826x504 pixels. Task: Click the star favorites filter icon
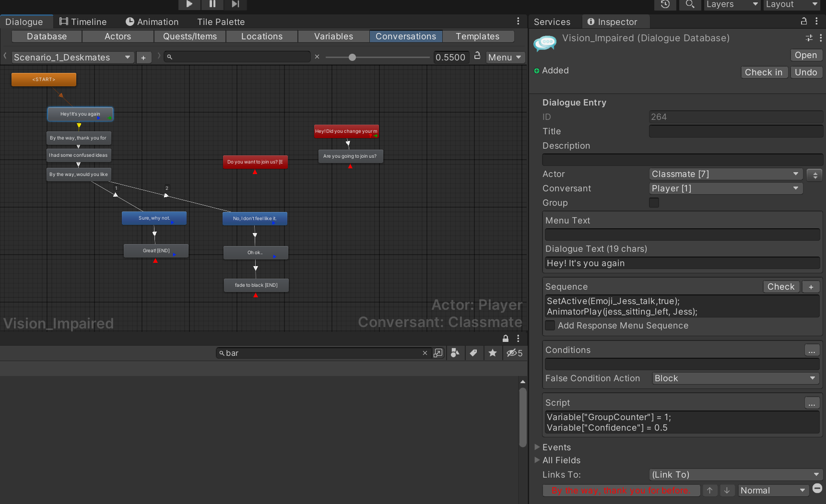pos(493,353)
